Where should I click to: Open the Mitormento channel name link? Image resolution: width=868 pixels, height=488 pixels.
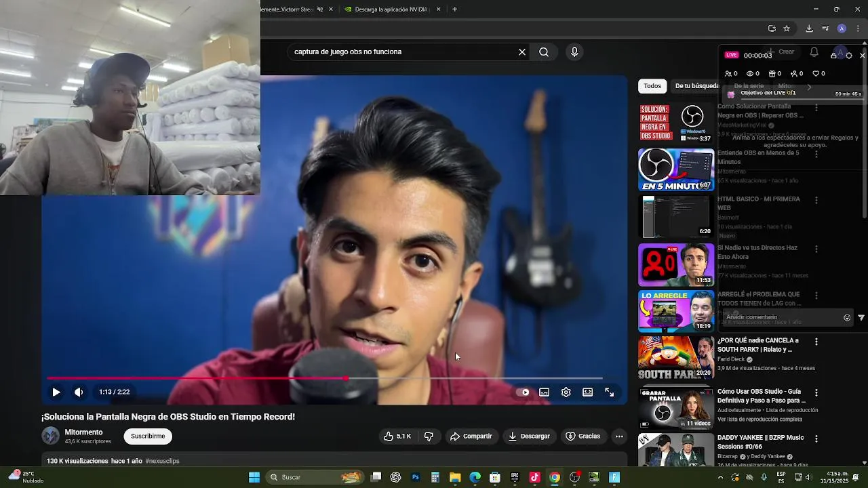[83, 432]
